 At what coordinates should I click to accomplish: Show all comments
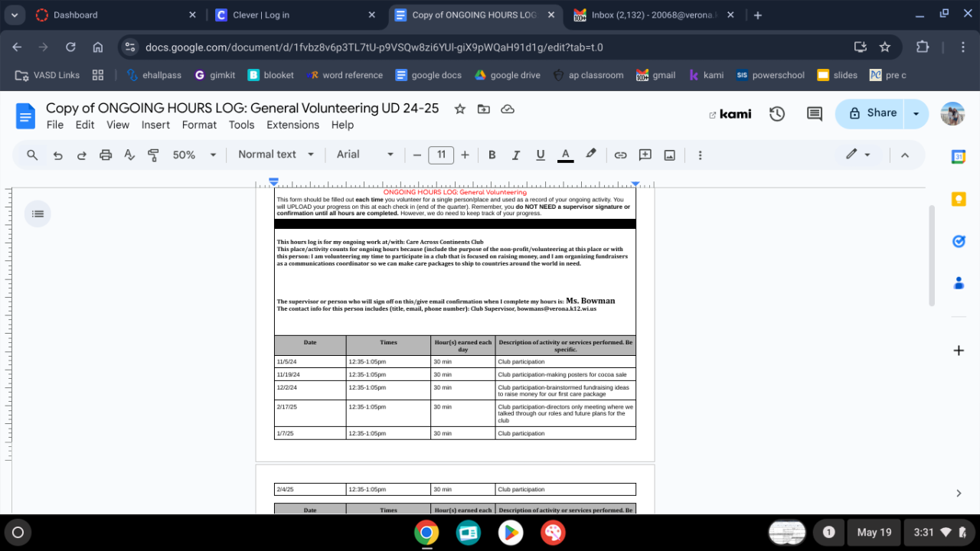(x=815, y=114)
